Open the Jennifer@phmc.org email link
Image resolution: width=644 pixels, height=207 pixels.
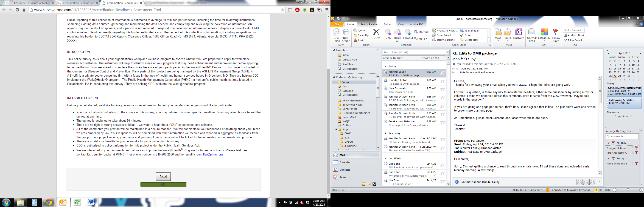(210, 154)
